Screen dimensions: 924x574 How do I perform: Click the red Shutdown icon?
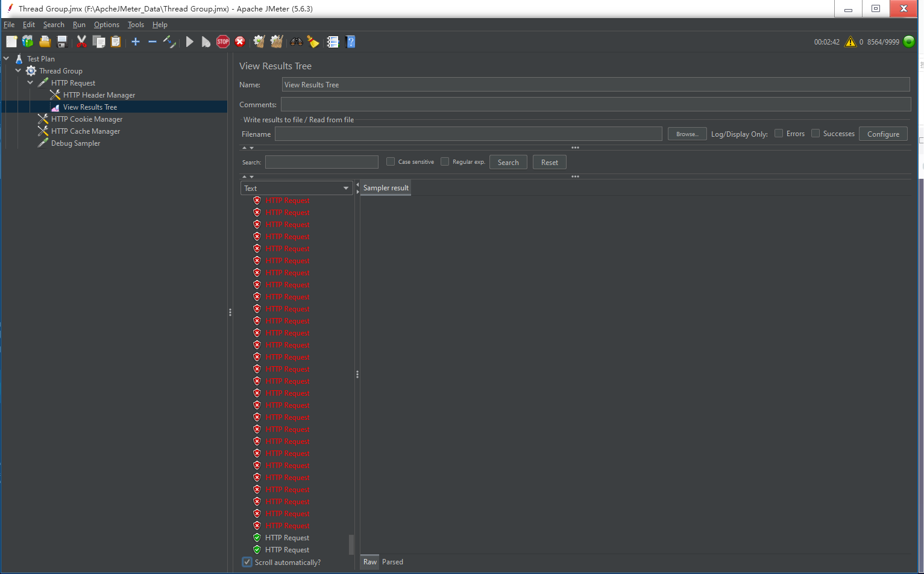240,42
